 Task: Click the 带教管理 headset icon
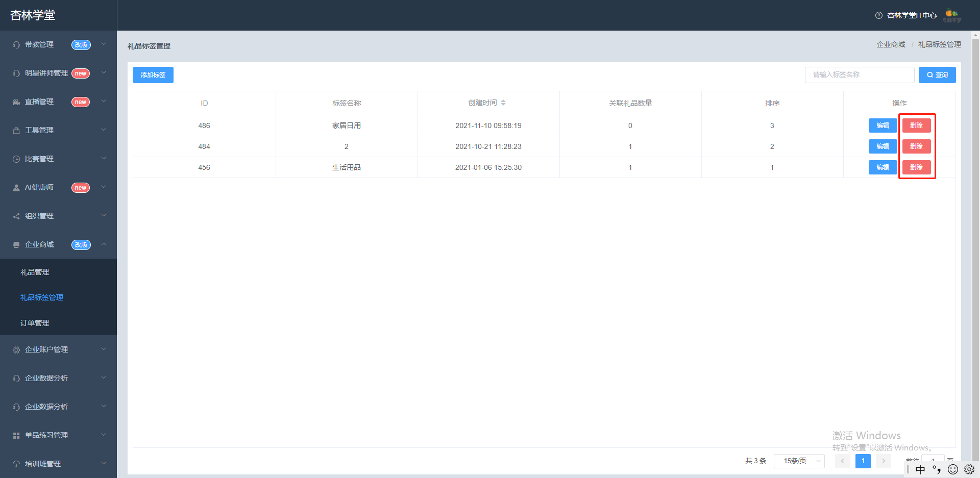(16, 45)
